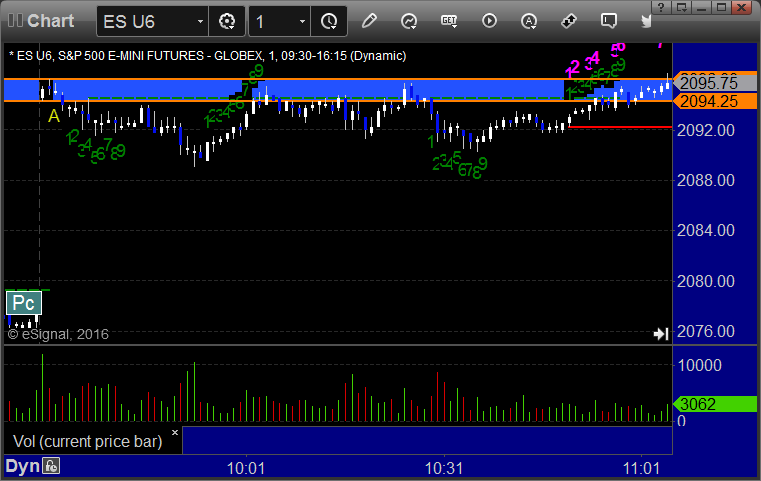Image resolution: width=761 pixels, height=481 pixels.
Task: Click the chart title ES U6 S&P 500 text
Action: tap(208, 56)
